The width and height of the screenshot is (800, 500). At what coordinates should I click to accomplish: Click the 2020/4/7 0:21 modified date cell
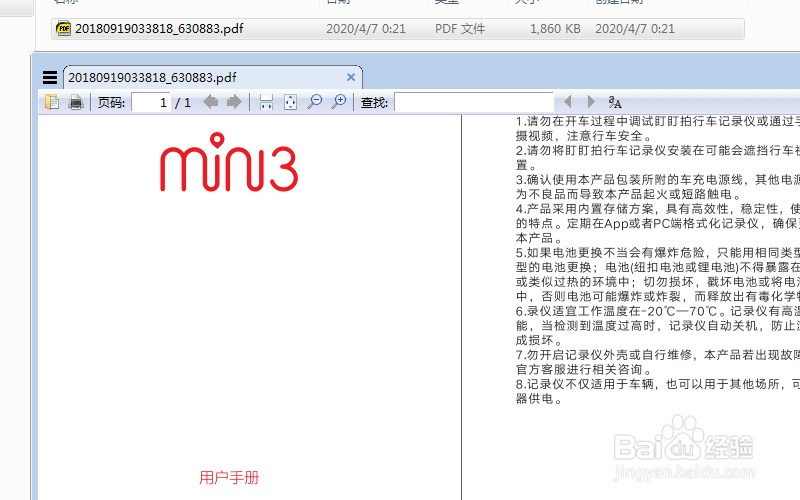click(x=366, y=29)
